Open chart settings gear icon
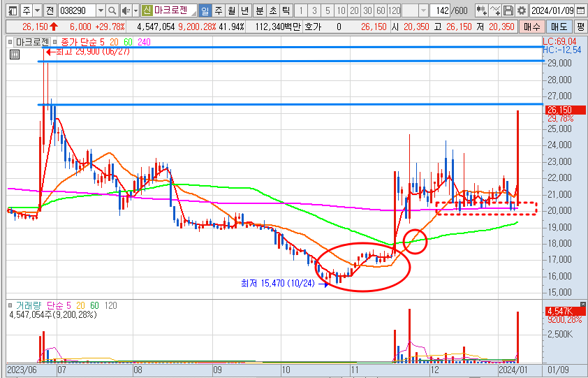 pyautogui.click(x=522, y=10)
